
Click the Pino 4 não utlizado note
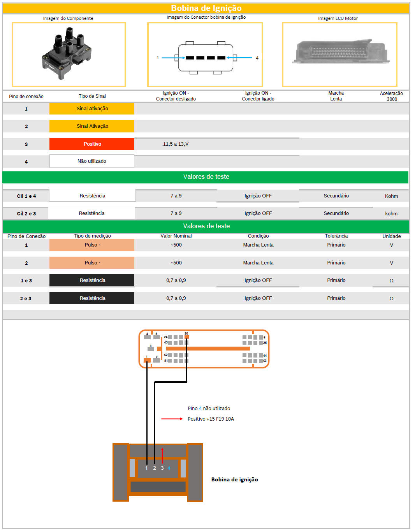[x=209, y=409]
